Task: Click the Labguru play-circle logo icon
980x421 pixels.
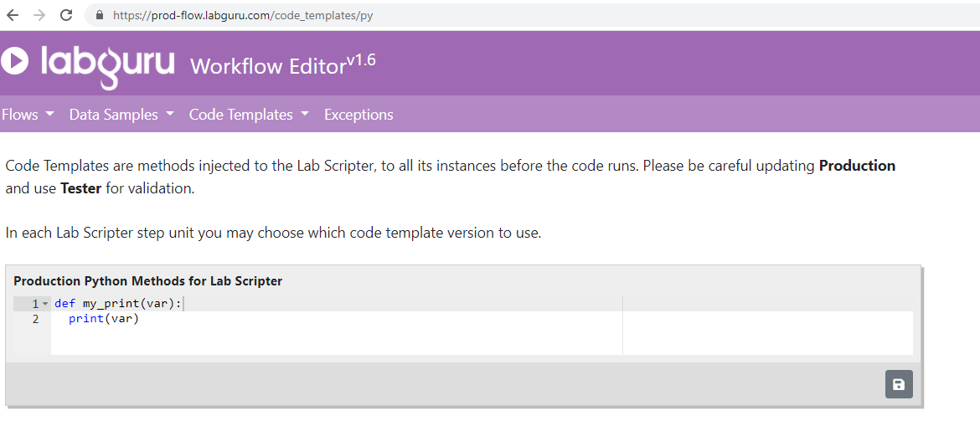Action: [14, 61]
